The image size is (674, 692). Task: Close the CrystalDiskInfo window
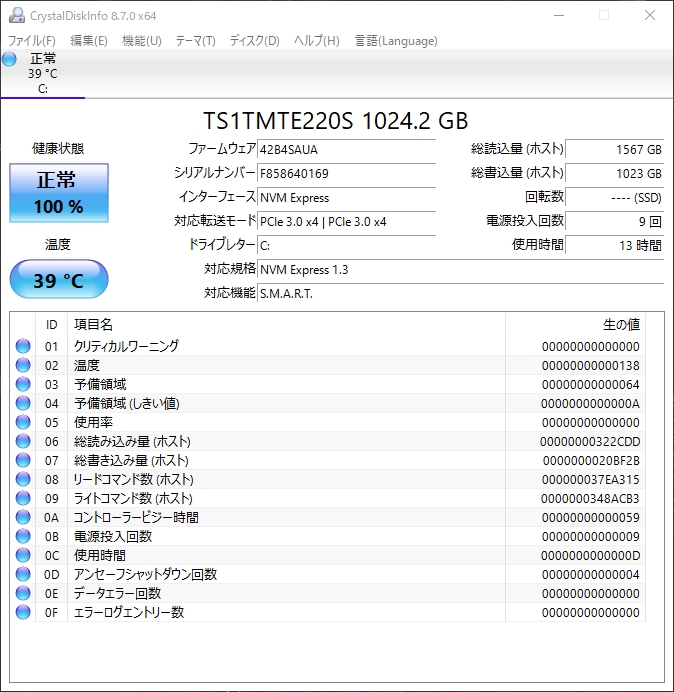point(650,15)
